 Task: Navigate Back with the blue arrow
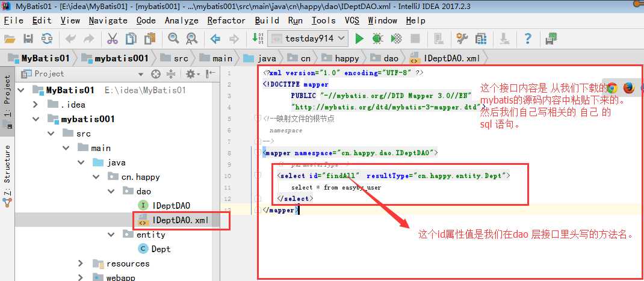(x=215, y=39)
